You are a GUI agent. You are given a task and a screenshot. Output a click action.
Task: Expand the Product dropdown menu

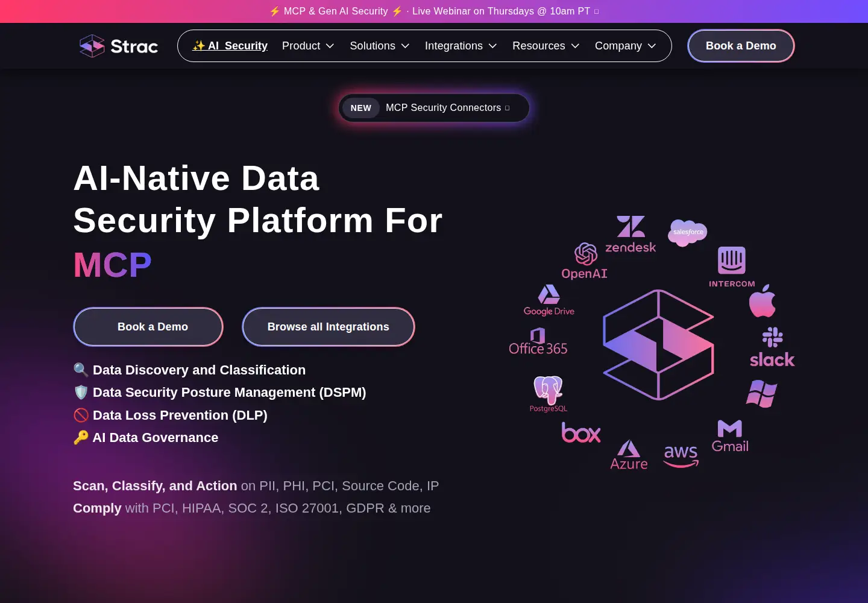(308, 46)
